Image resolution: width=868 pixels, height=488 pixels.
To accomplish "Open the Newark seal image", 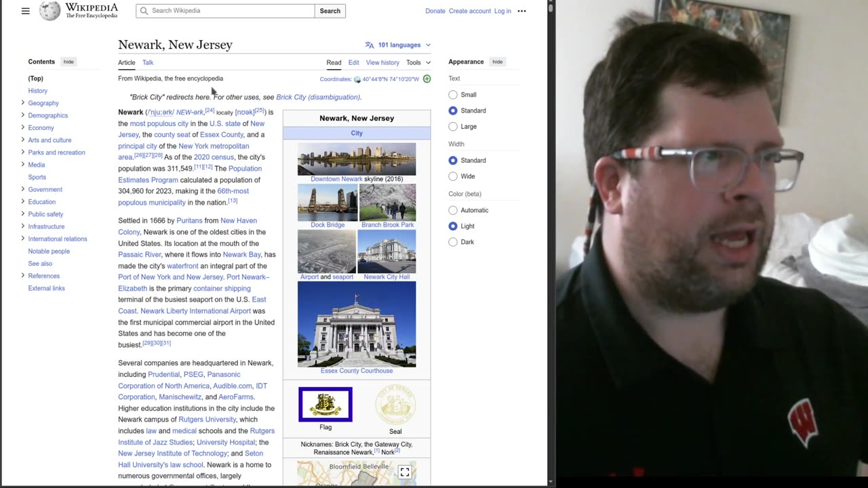I will (395, 405).
